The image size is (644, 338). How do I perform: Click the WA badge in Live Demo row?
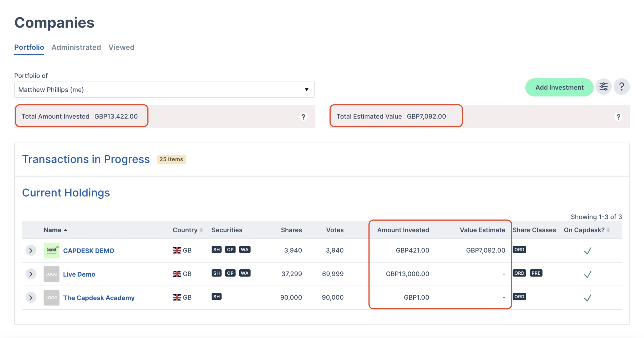(x=245, y=273)
